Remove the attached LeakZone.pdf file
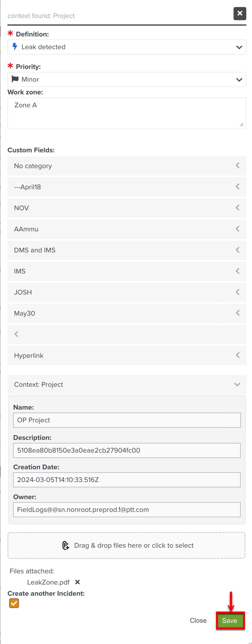The width and height of the screenshot is (252, 644). pyautogui.click(x=77, y=582)
